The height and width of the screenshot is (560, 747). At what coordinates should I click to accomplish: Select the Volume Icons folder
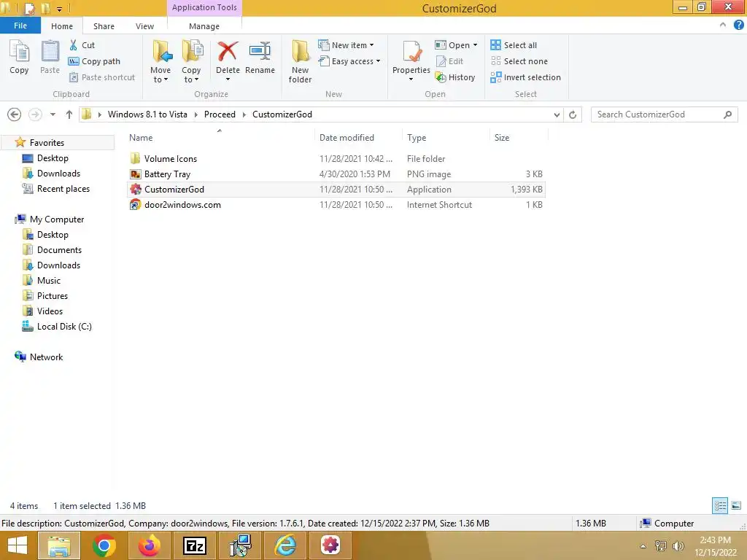coord(336,158)
